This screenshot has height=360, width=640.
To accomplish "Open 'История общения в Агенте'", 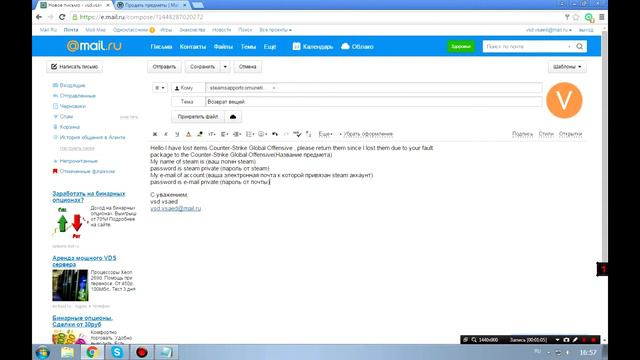I will [x=92, y=137].
